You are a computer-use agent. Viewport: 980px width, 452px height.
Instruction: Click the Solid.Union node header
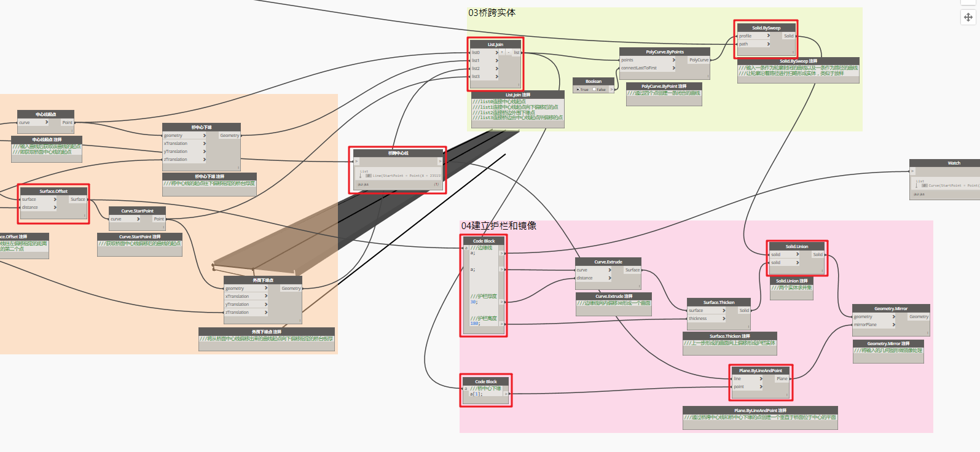point(797,246)
